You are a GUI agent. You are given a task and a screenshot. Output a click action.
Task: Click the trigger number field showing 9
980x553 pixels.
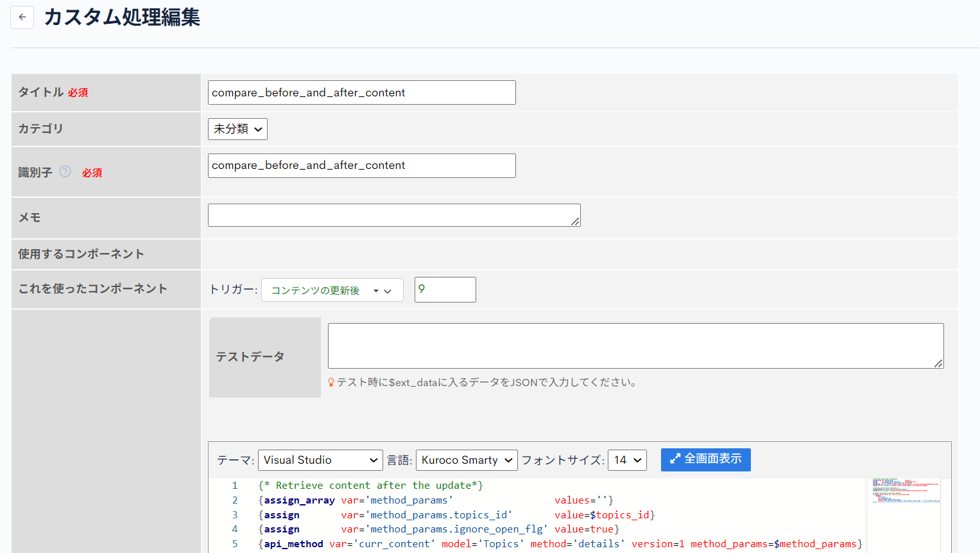[x=445, y=290]
